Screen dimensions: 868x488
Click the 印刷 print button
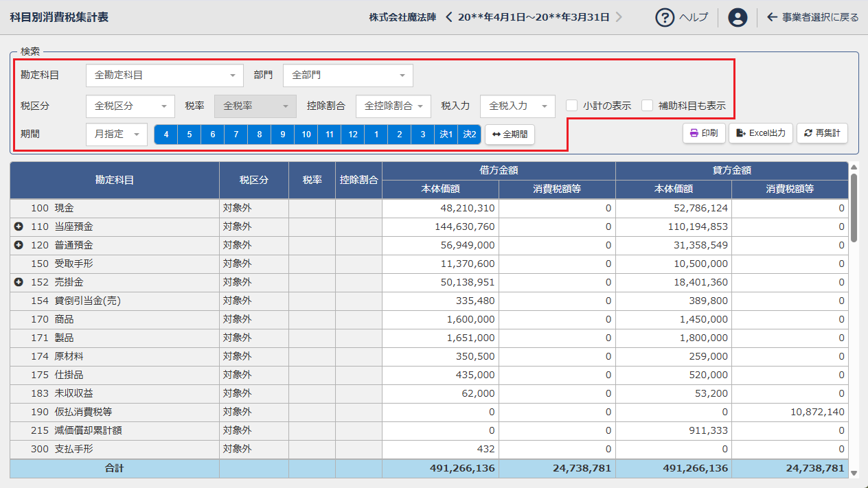click(x=704, y=133)
